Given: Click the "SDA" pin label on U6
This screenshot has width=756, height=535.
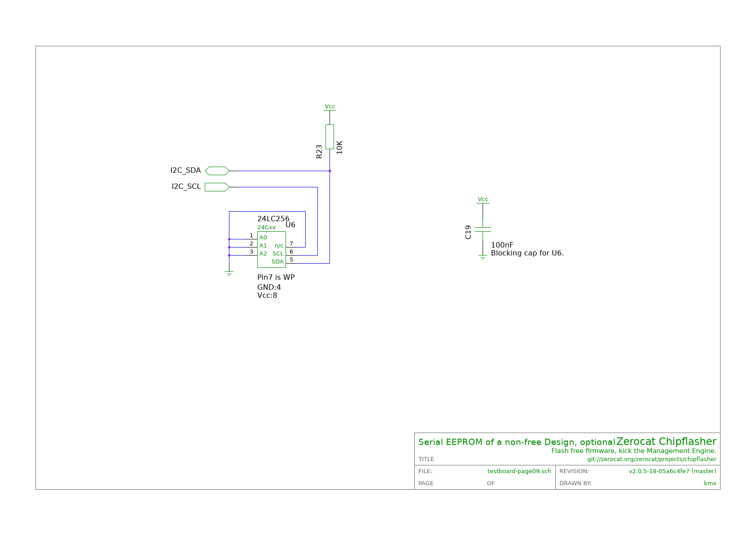Looking at the screenshot, I should (x=277, y=262).
